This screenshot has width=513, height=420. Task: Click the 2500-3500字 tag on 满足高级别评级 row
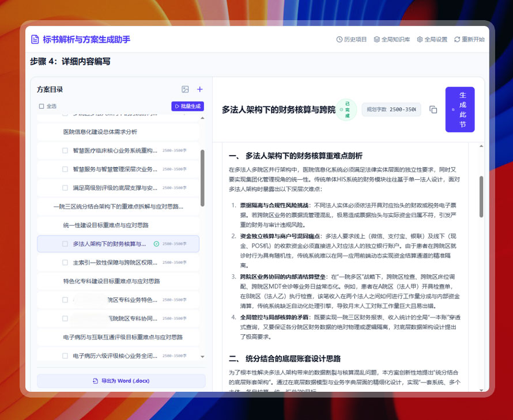pyautogui.click(x=175, y=188)
